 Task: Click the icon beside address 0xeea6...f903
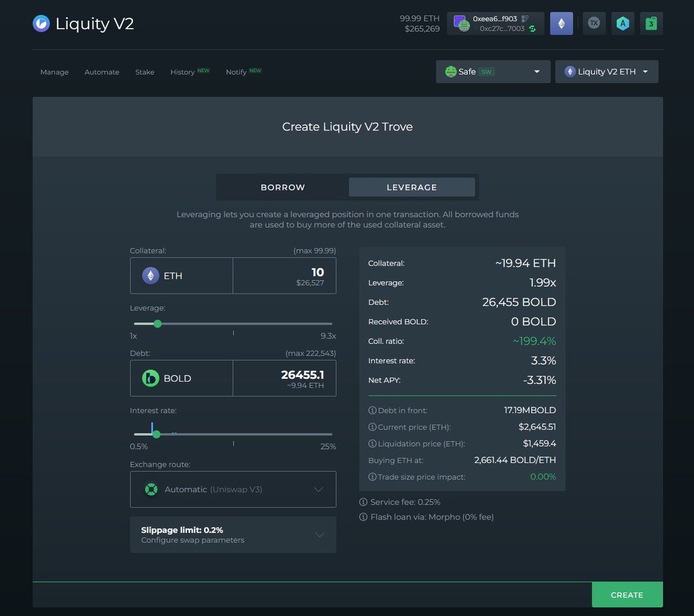[525, 19]
